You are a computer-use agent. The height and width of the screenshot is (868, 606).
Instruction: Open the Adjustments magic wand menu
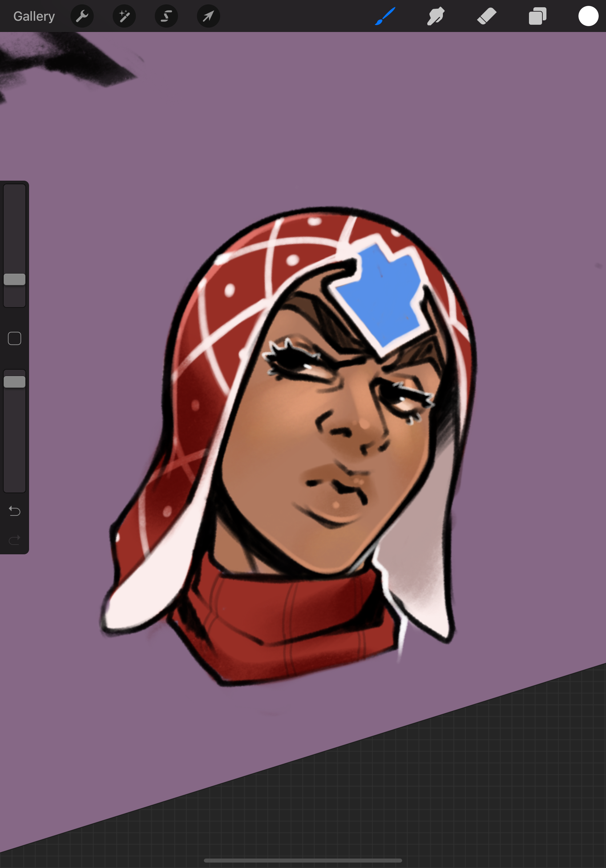(124, 16)
